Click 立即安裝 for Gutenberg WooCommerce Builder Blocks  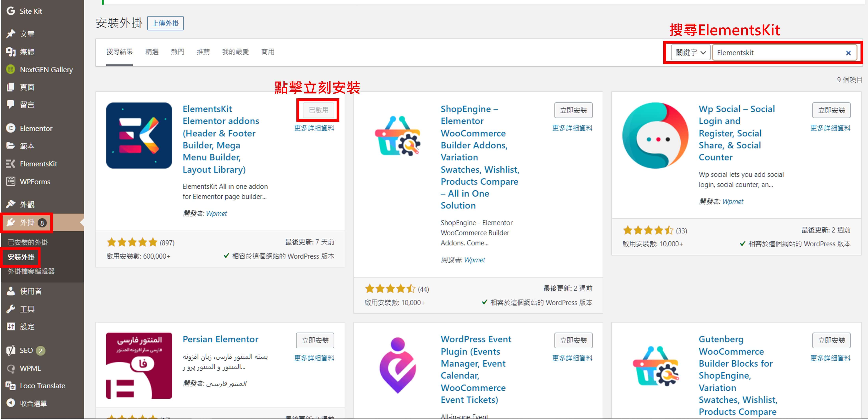pos(831,340)
